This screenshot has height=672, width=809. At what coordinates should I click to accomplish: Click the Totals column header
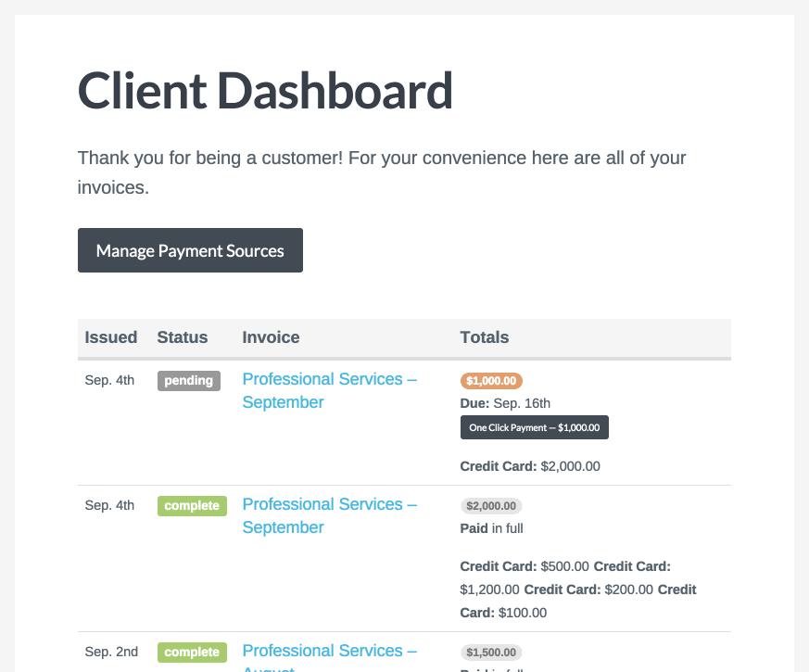click(x=485, y=337)
